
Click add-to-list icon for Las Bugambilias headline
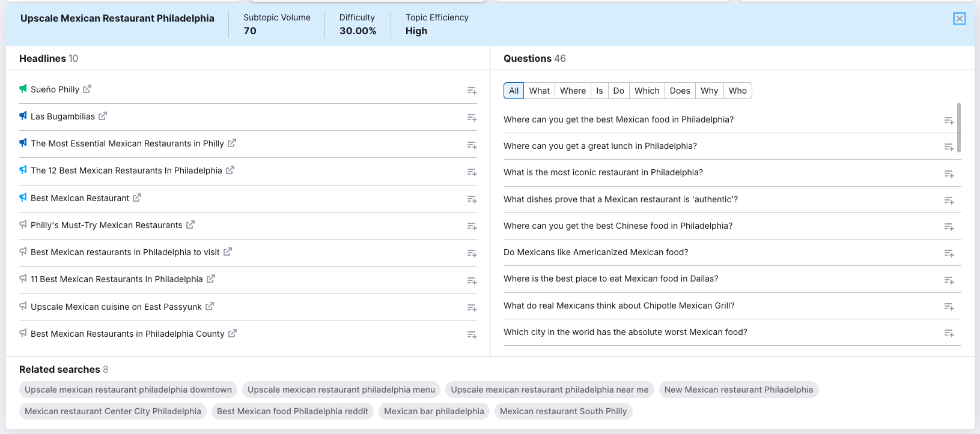click(472, 118)
